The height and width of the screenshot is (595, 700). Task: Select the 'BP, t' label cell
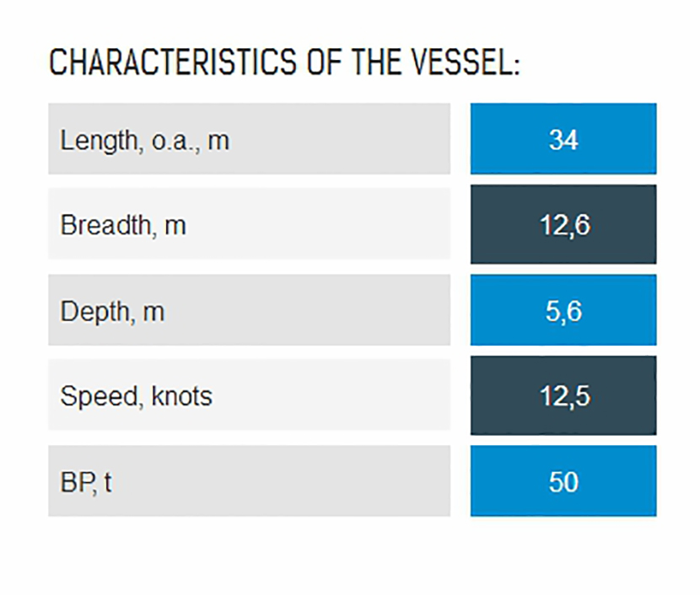pos(249,482)
